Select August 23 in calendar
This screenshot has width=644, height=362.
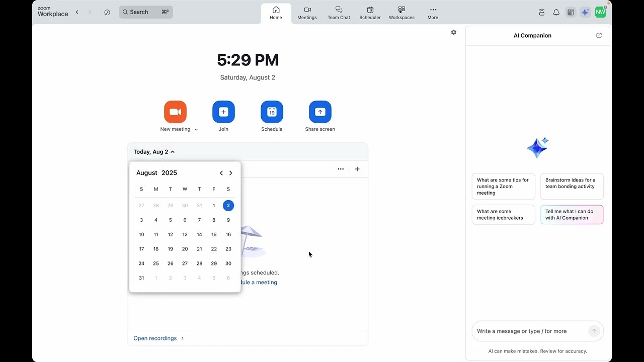pos(228,249)
